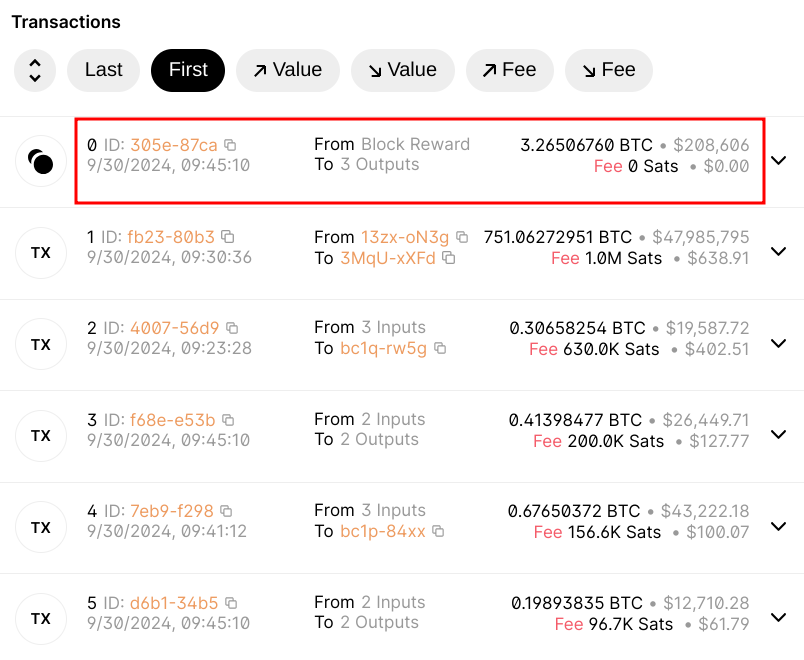Select the ascending Value sort tab

288,70
